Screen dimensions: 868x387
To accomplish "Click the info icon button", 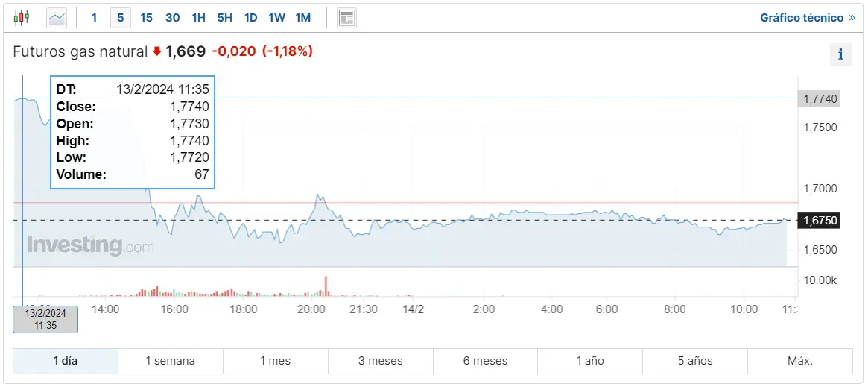I will (840, 54).
